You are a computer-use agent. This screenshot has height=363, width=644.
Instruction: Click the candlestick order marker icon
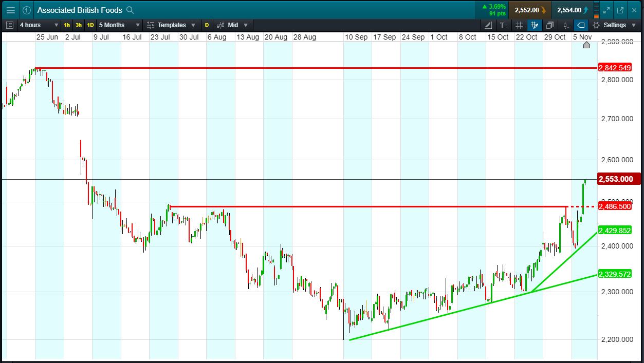pos(565,25)
